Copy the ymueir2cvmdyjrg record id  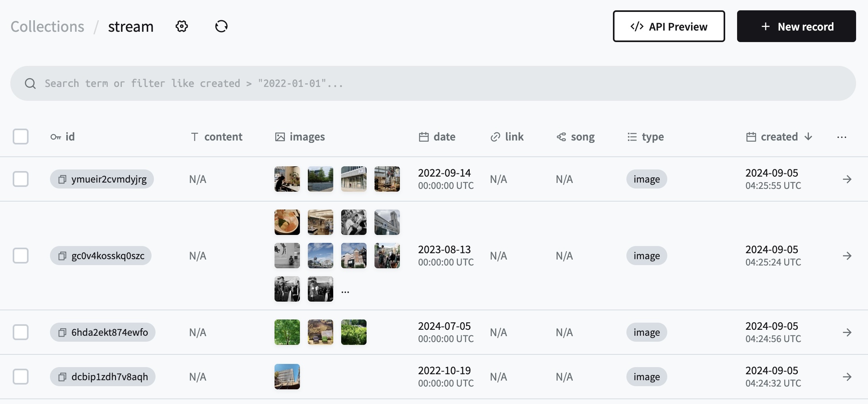pos(62,179)
